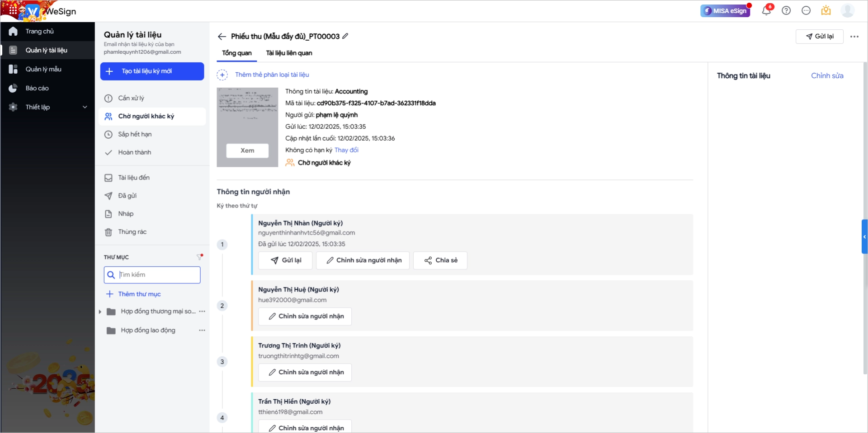Open options for Hợp đồng lao động folder

tap(202, 330)
